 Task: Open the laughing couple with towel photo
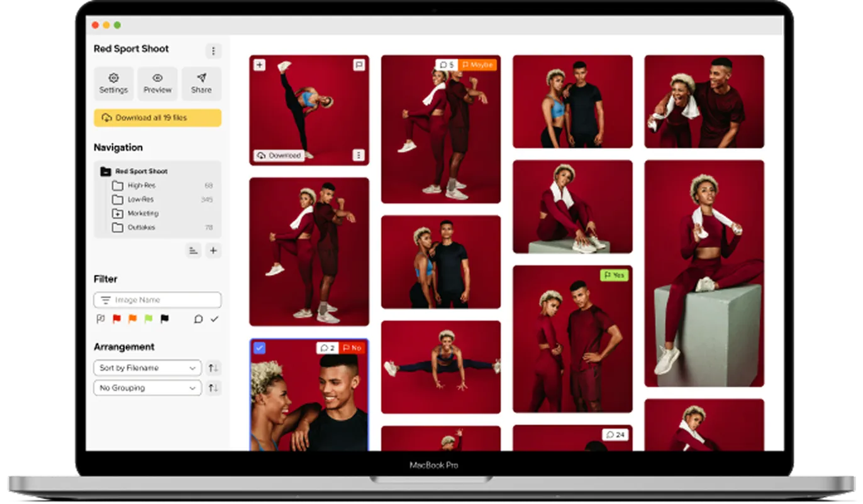click(704, 102)
